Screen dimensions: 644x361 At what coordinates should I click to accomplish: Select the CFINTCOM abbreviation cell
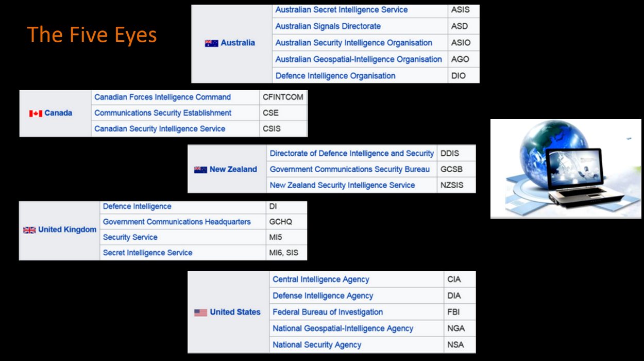283,97
